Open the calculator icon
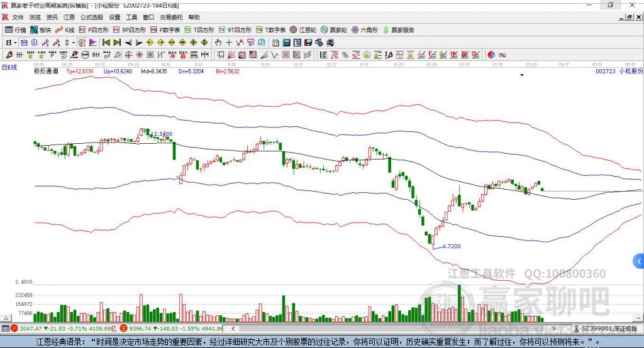The width and height of the screenshot is (644, 348). 286,42
